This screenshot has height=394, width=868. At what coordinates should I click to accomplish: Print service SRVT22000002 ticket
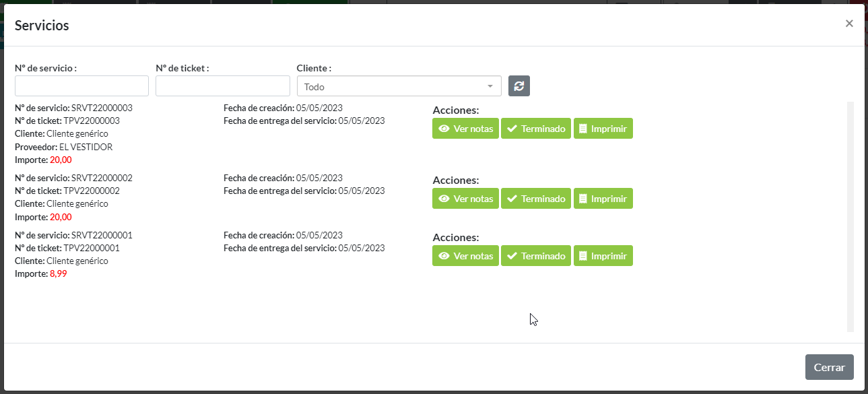coord(603,199)
